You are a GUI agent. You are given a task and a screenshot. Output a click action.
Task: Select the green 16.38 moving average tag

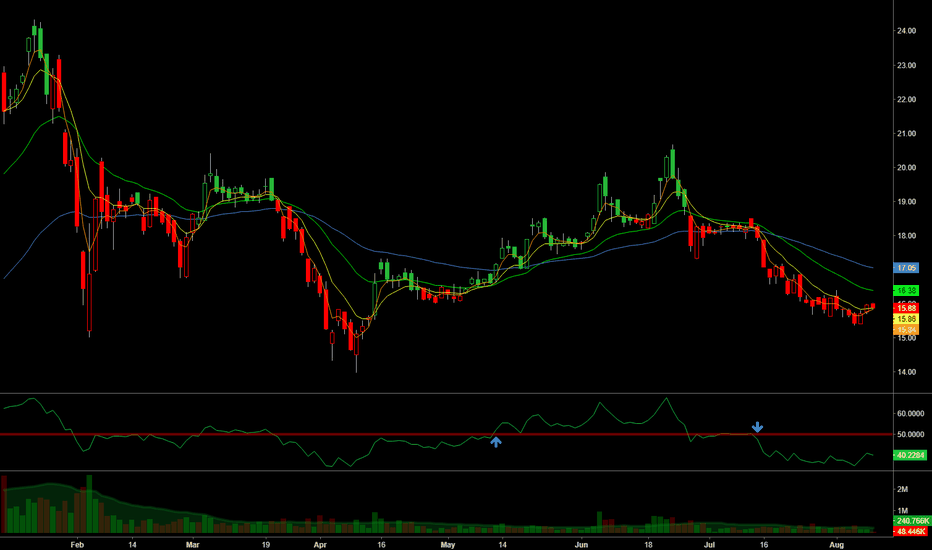pyautogui.click(x=906, y=291)
